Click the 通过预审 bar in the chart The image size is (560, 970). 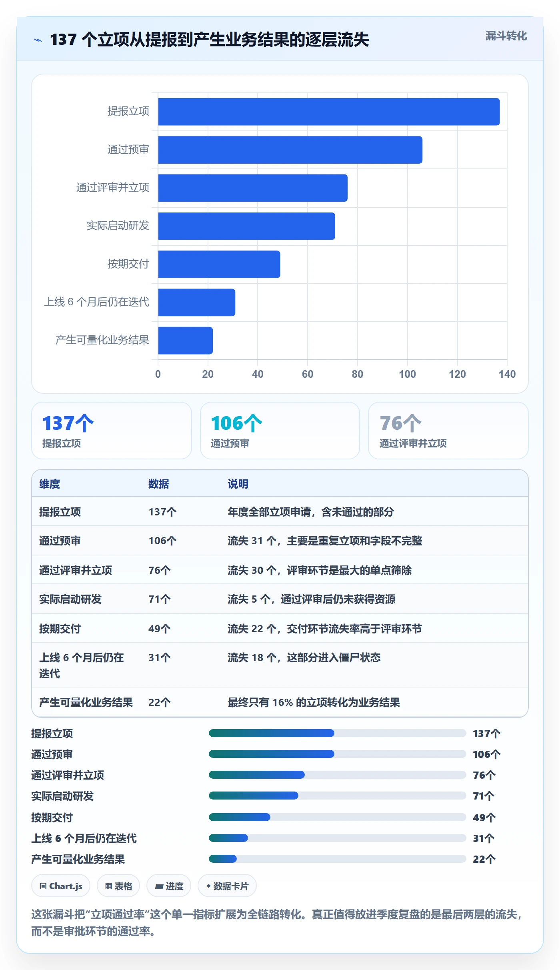[x=290, y=150]
